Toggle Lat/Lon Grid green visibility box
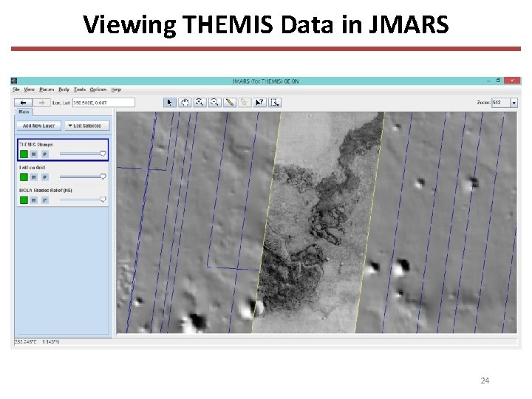Screen dimensions: 532x399 (24, 177)
